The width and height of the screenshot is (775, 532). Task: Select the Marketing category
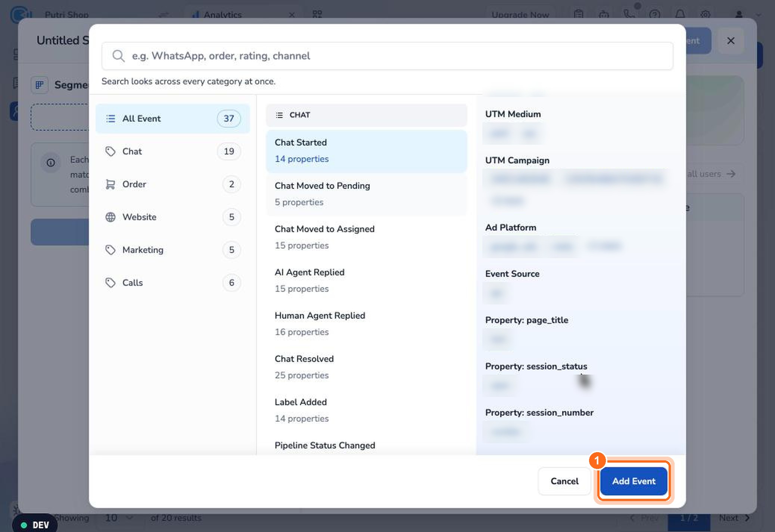[172, 250]
